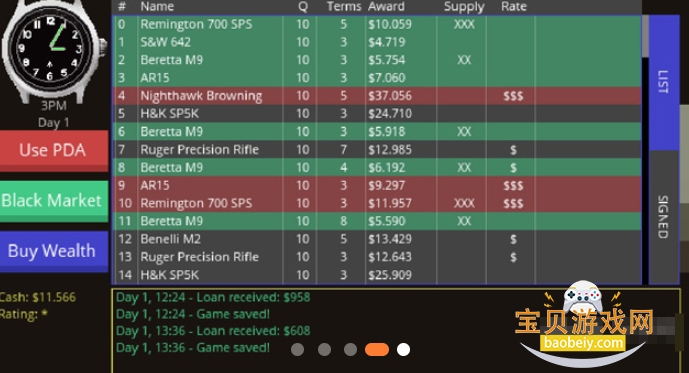Click the $37.056 award value

(x=390, y=96)
